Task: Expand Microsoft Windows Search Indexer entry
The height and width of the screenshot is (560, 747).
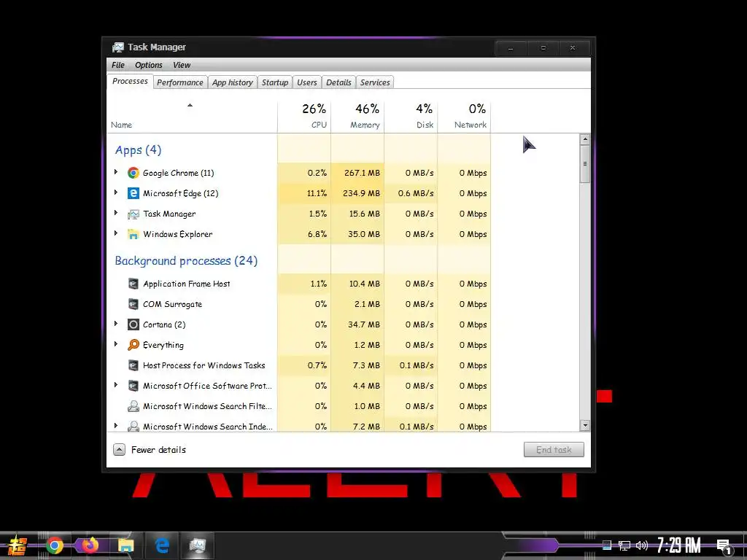Action: 116,425
